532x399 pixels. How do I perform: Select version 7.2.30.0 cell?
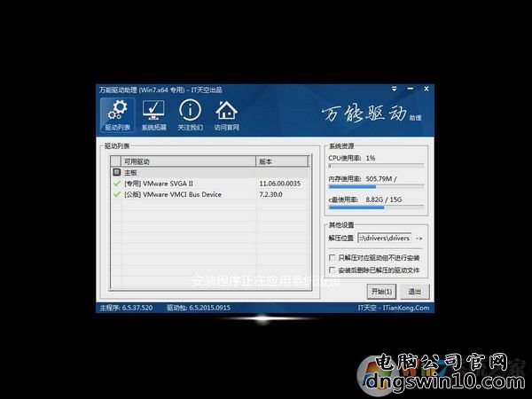[x=270, y=194]
